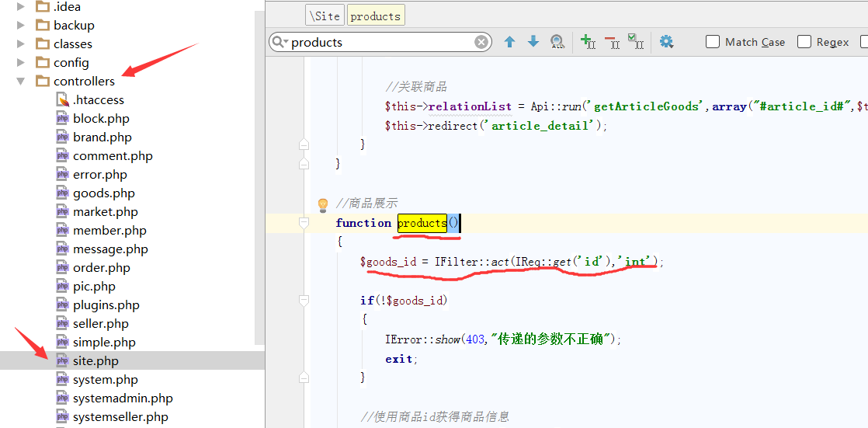This screenshot has width=868, height=428.
Task: Select the classes folder name
Action: [73, 43]
